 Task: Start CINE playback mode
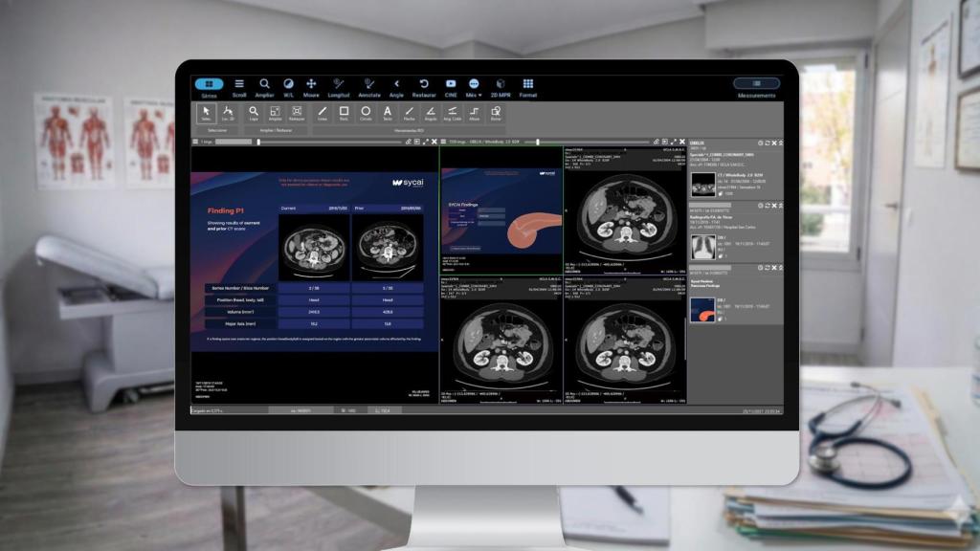pos(451,87)
